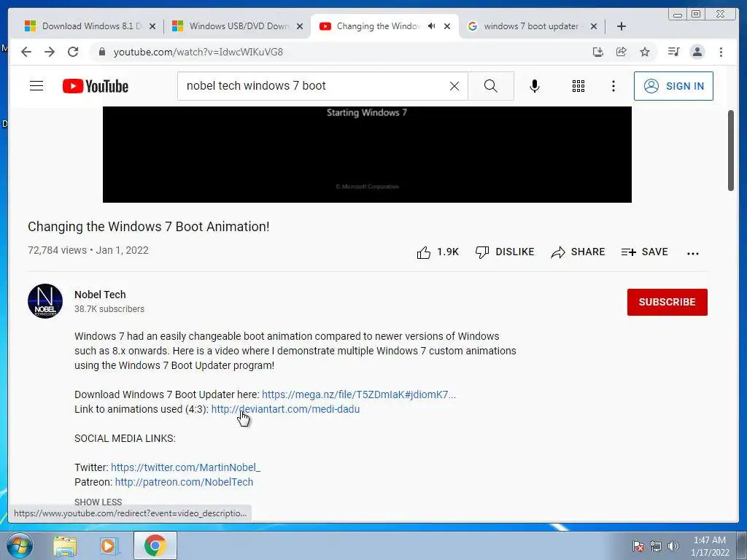This screenshot has width=747, height=560.
Task: Clear the search box with the X
Action: click(454, 86)
